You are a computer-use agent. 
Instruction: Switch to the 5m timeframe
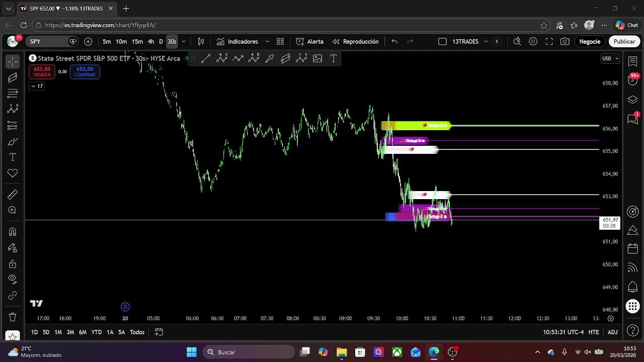107,42
